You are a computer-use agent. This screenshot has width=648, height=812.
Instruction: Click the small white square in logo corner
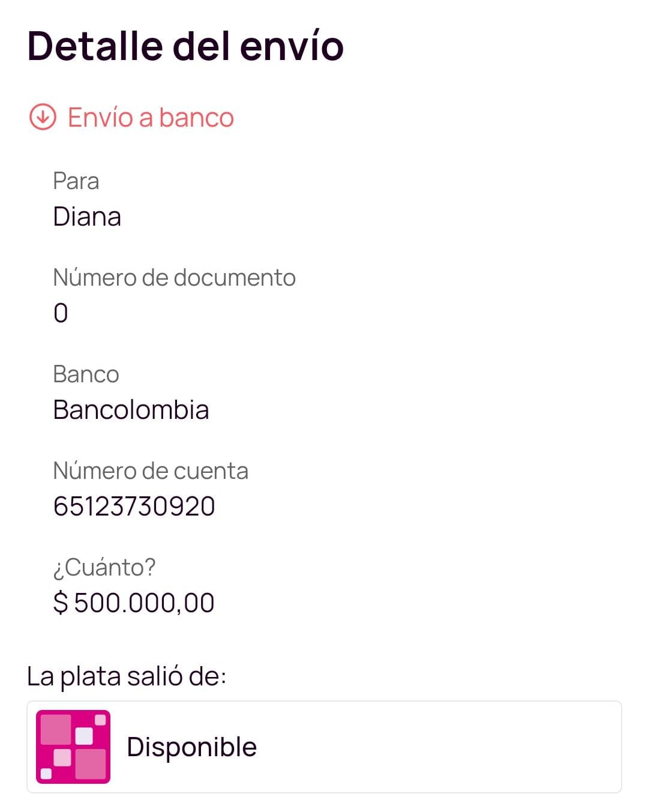coord(100,719)
